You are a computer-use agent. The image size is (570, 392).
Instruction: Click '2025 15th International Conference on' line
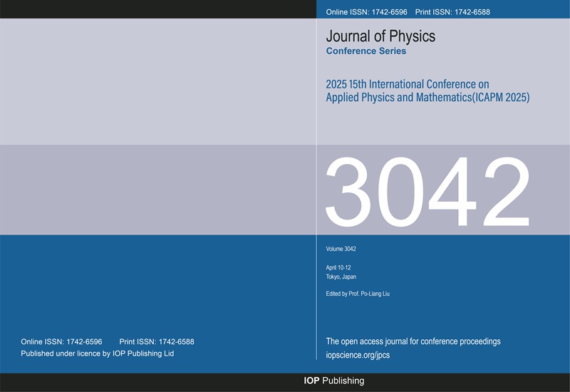(407, 84)
